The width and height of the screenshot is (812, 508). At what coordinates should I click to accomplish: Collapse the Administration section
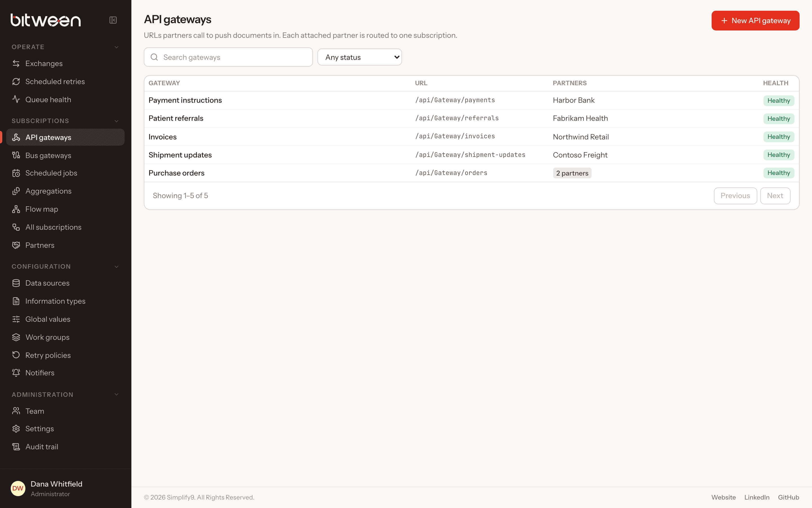(x=116, y=395)
